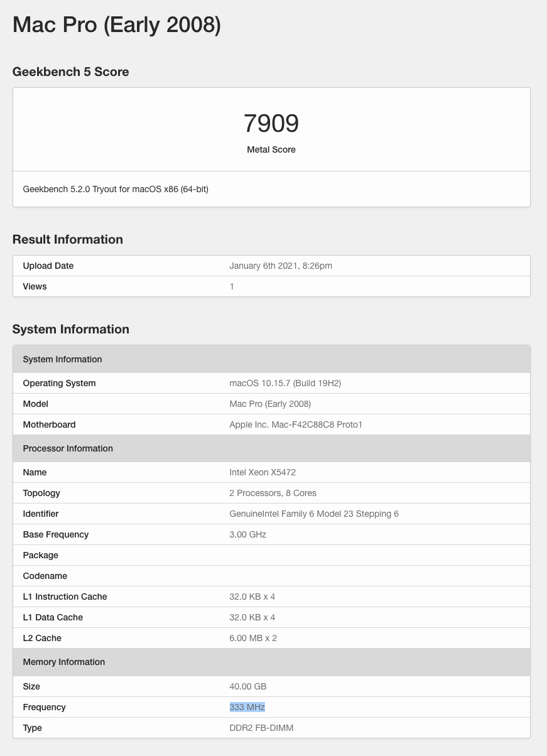
Task: Click the L1 Instruction Cache label
Action: (65, 597)
